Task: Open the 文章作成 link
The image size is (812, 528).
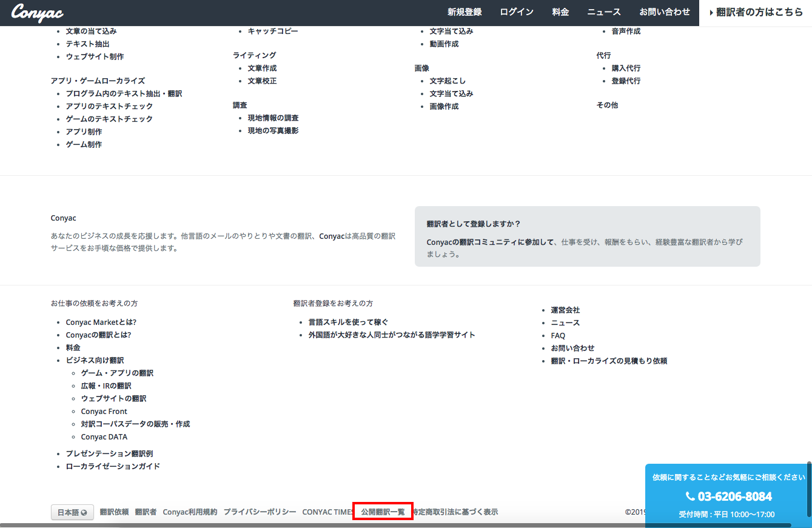Action: [263, 69]
